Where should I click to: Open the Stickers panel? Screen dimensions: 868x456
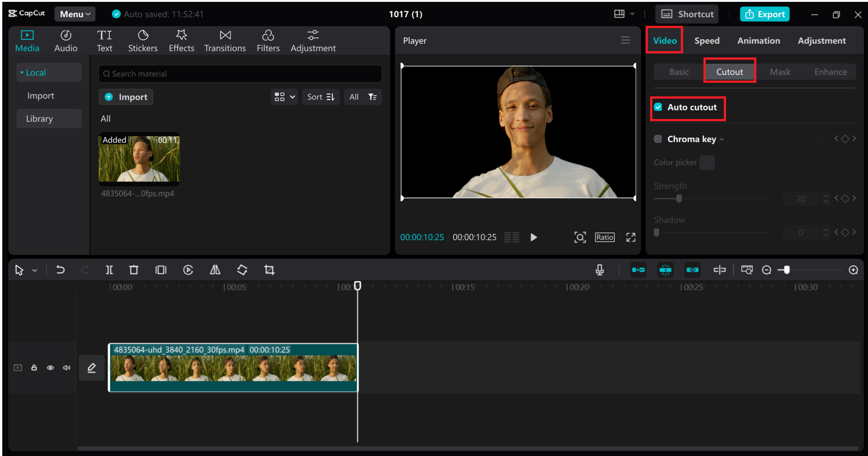click(x=143, y=41)
